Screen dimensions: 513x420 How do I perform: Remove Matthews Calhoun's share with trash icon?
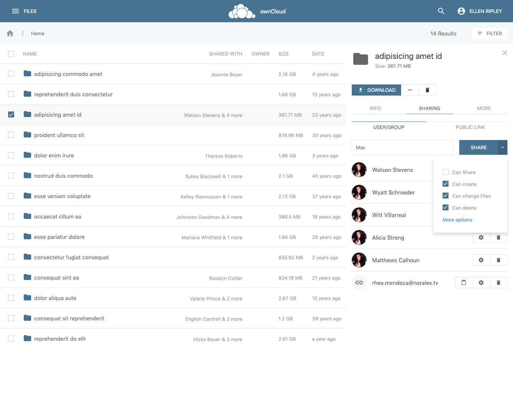[499, 260]
